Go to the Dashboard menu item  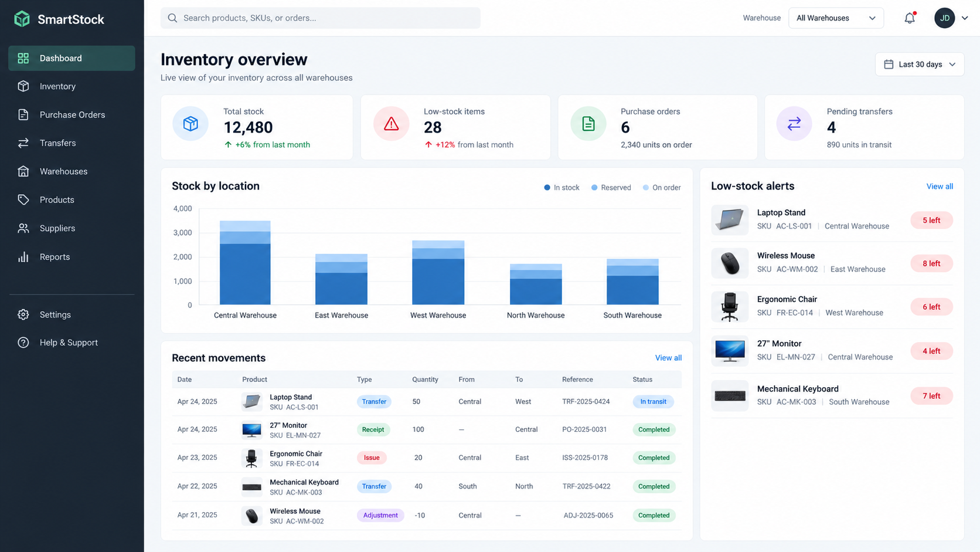(x=72, y=58)
